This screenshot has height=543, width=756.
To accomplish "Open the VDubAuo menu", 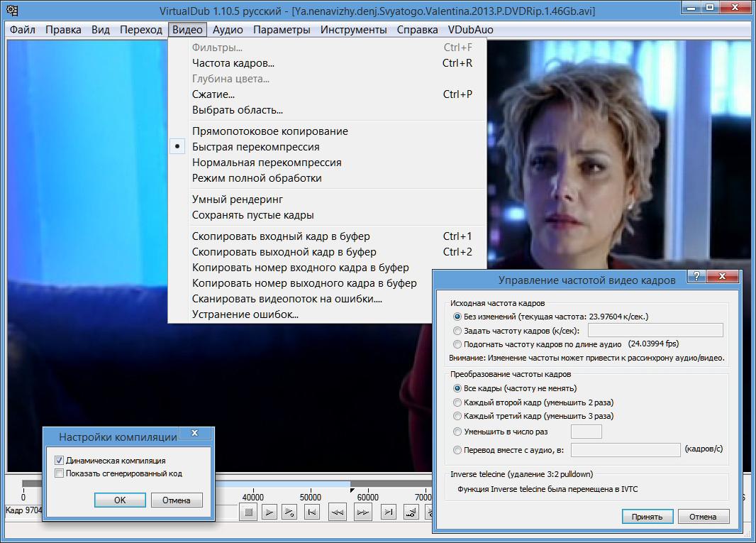I will pos(471,29).
